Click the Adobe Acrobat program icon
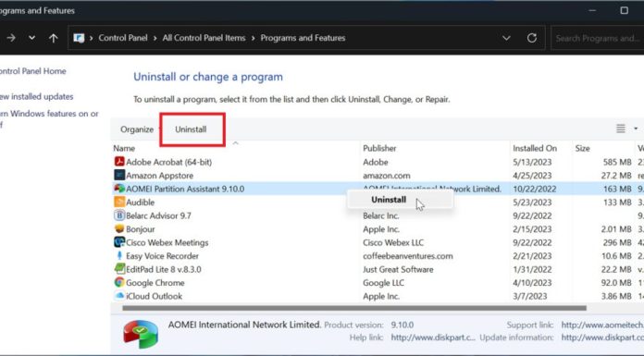644x356 pixels. [x=119, y=162]
